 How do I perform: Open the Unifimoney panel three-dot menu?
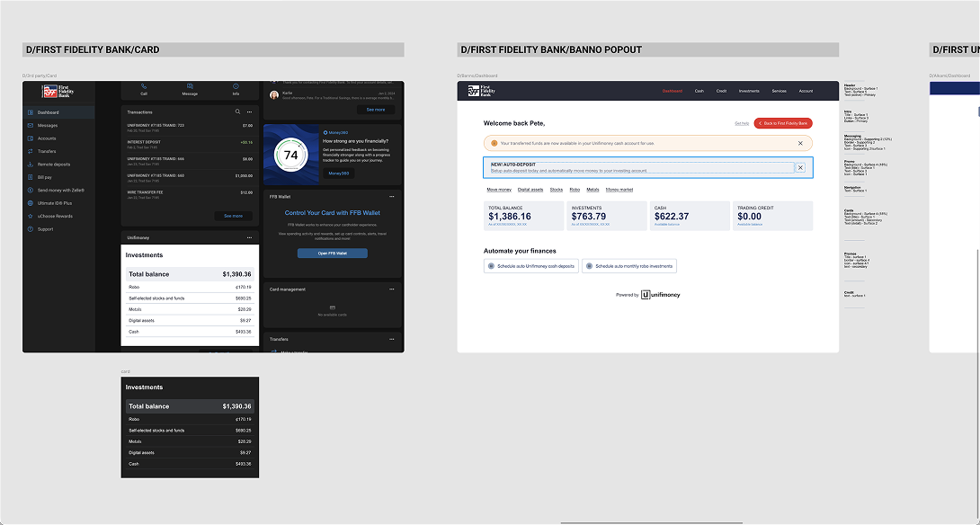249,237
